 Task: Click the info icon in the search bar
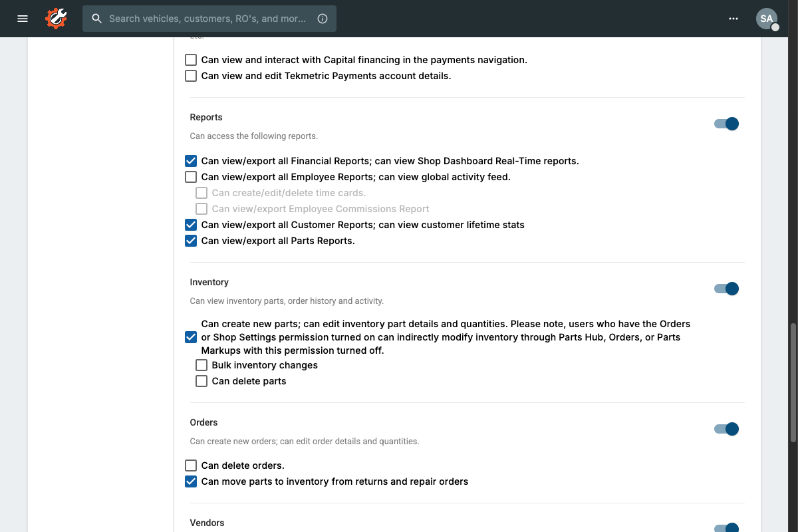(323, 19)
